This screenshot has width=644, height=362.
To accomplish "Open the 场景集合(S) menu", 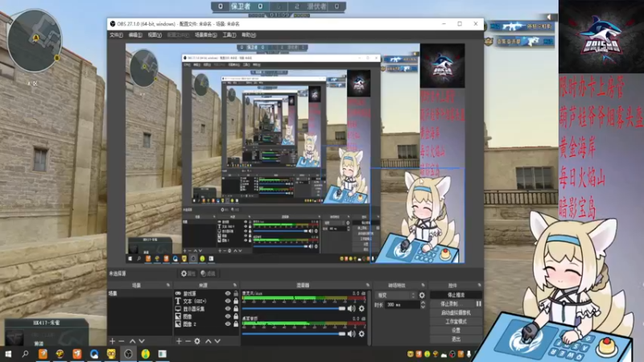I will [205, 35].
